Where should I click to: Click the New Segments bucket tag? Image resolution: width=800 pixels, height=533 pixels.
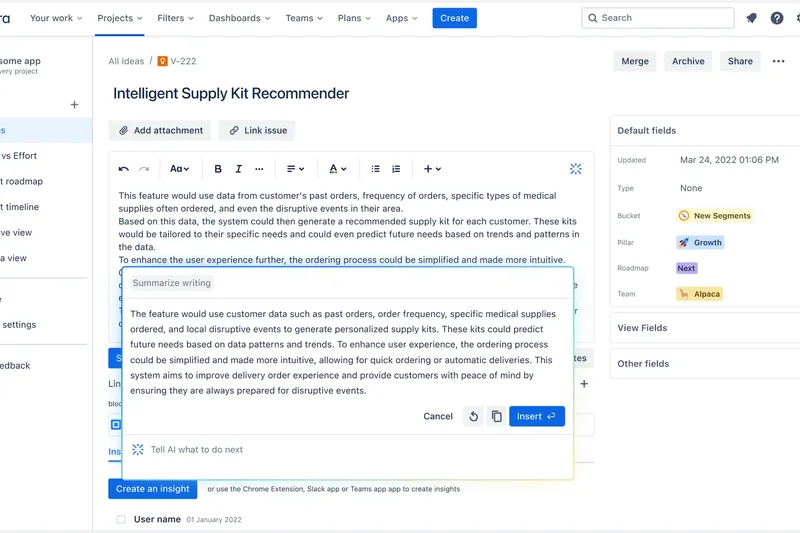pyautogui.click(x=715, y=216)
